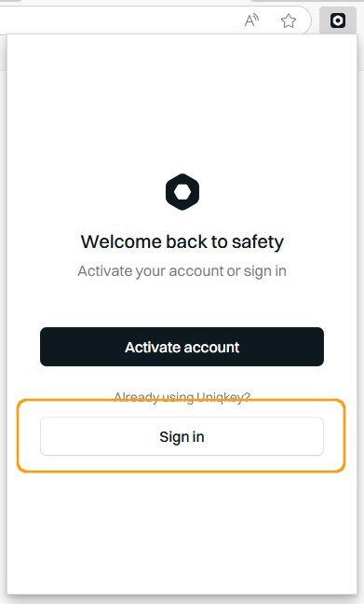364x604 pixels.
Task: Focus the browser address bar field
Action: [x=115, y=20]
